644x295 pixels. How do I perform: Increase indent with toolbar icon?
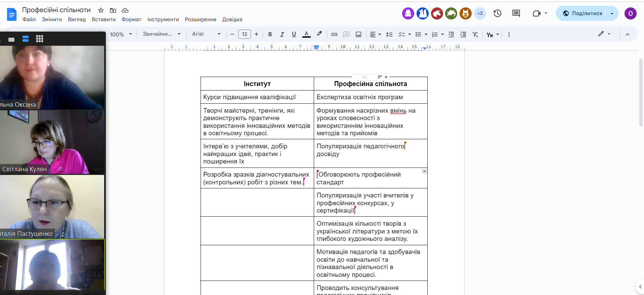pos(463,34)
